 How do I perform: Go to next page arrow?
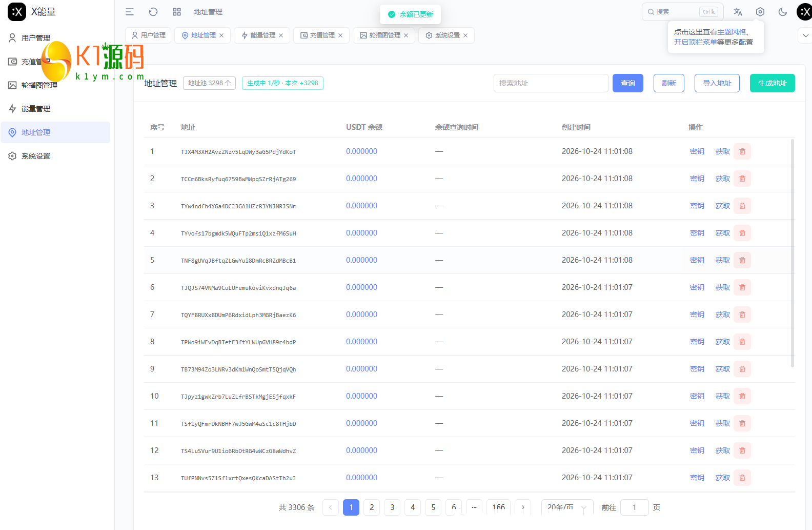[x=523, y=507]
